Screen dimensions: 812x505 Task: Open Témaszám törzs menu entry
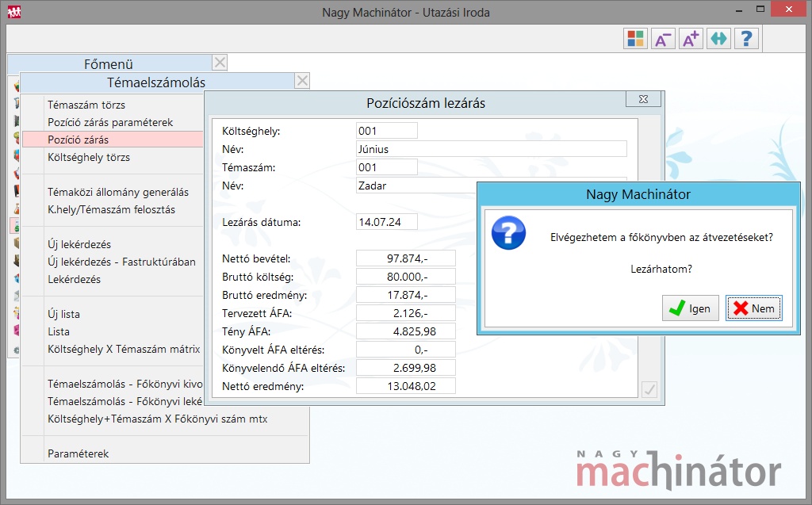pyautogui.click(x=86, y=105)
